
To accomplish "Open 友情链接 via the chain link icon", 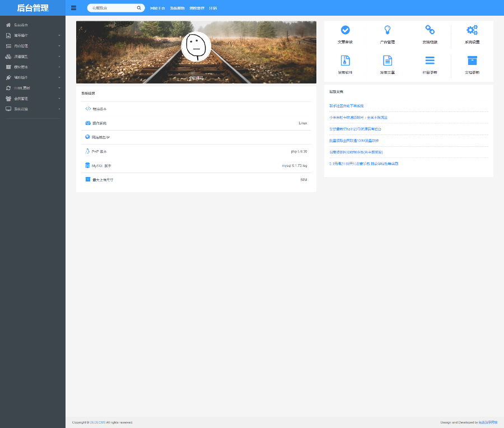I will coord(430,30).
